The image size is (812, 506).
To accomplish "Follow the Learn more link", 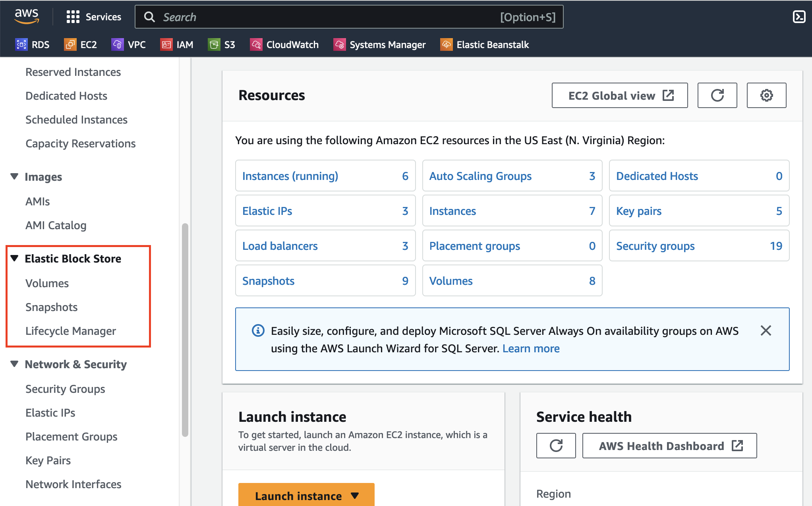I will coord(531,348).
